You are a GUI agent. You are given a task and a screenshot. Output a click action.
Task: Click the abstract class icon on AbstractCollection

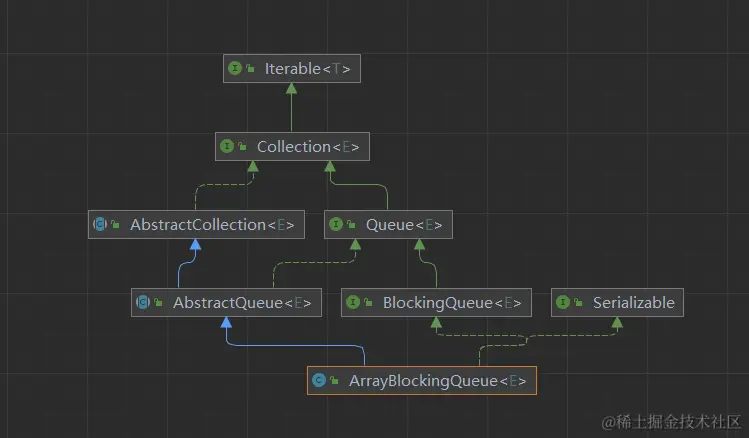pos(100,224)
